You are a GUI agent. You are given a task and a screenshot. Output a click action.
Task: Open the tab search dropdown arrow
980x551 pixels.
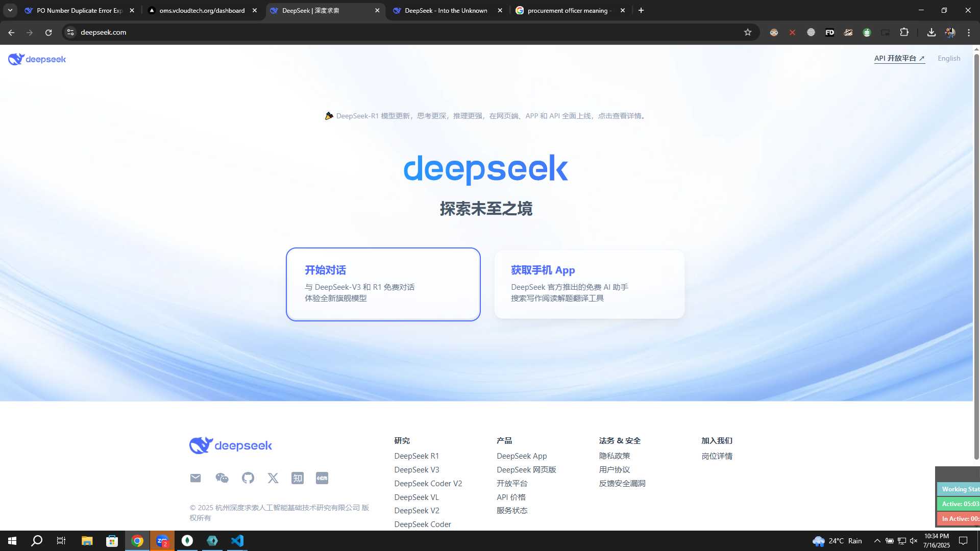pyautogui.click(x=10, y=10)
